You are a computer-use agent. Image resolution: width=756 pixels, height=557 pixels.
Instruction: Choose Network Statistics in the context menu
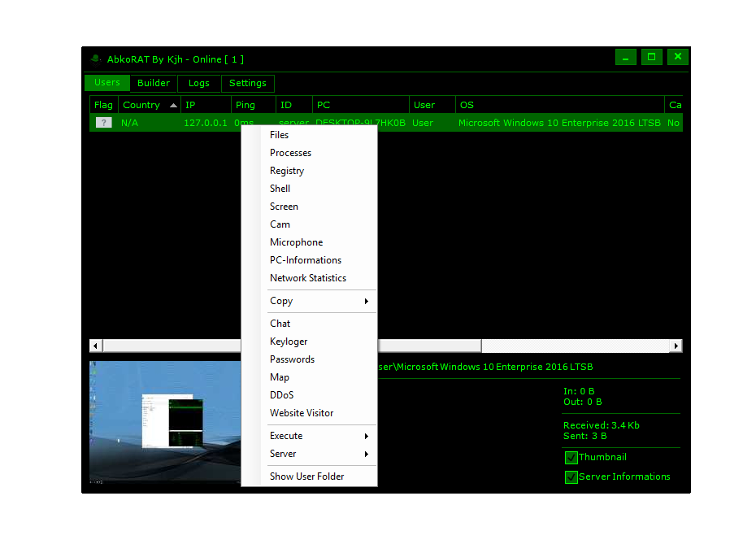[308, 278]
